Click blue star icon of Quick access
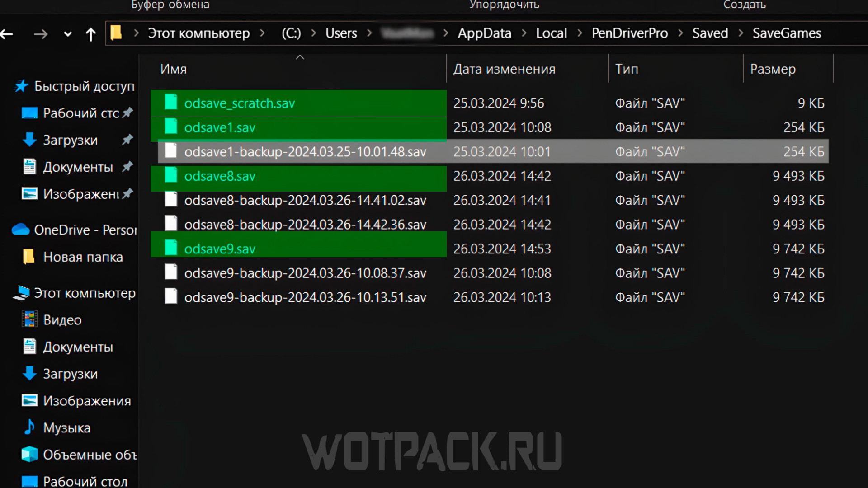Screen dimensions: 868x488 pos(21,86)
